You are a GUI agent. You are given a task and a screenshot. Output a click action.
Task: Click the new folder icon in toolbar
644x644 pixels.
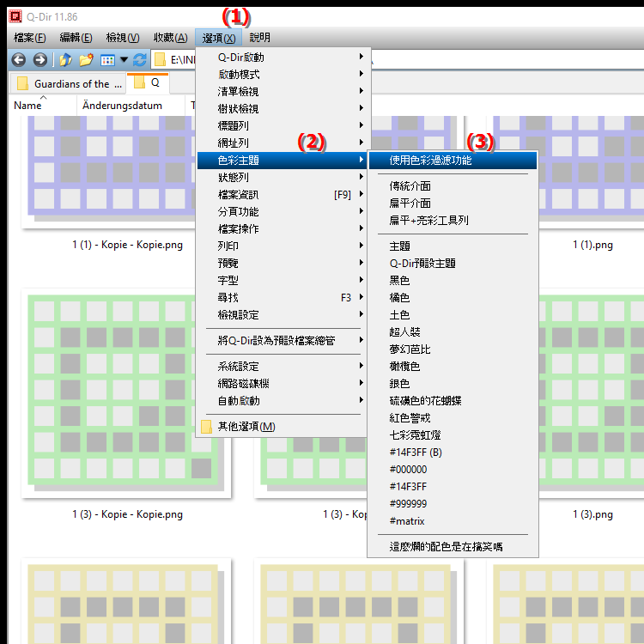coord(86,60)
